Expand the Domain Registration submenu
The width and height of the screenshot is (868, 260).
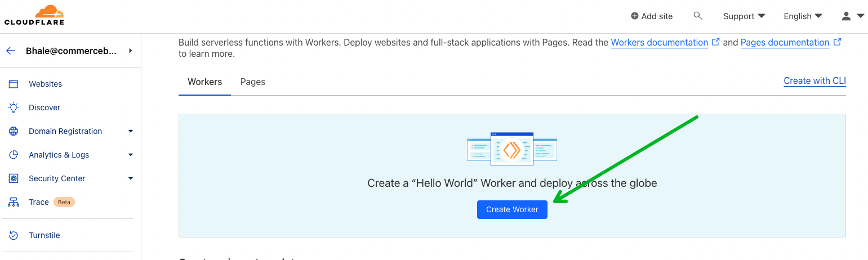coord(131,131)
